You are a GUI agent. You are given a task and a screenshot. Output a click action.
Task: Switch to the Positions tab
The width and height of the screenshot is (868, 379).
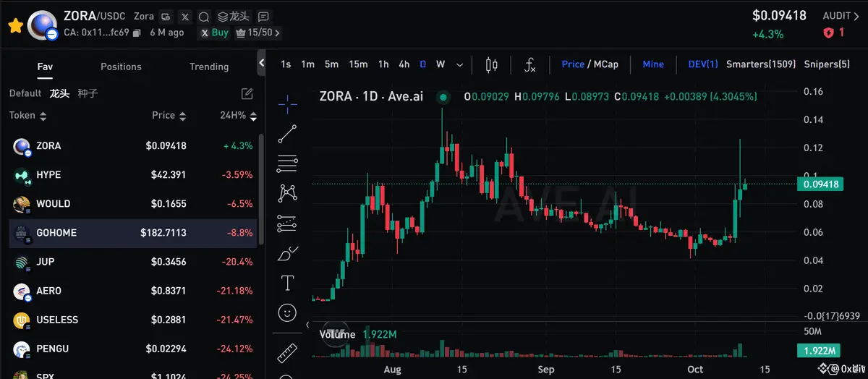pos(121,67)
